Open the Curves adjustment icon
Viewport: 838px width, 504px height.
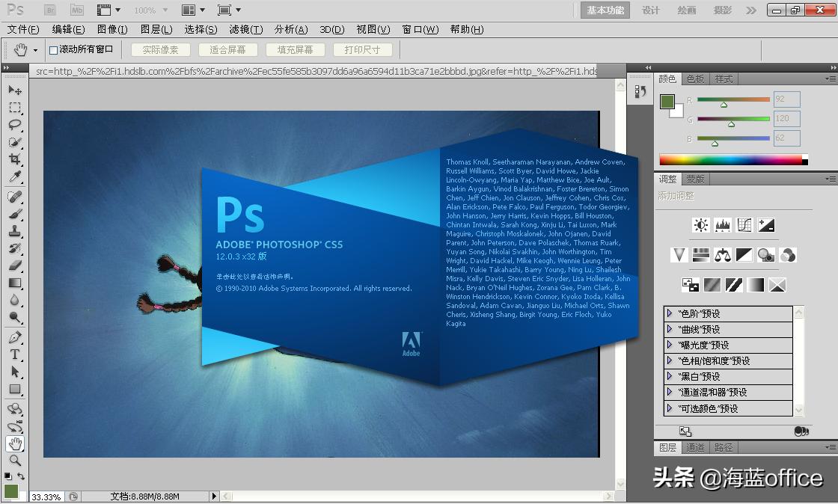pos(744,224)
